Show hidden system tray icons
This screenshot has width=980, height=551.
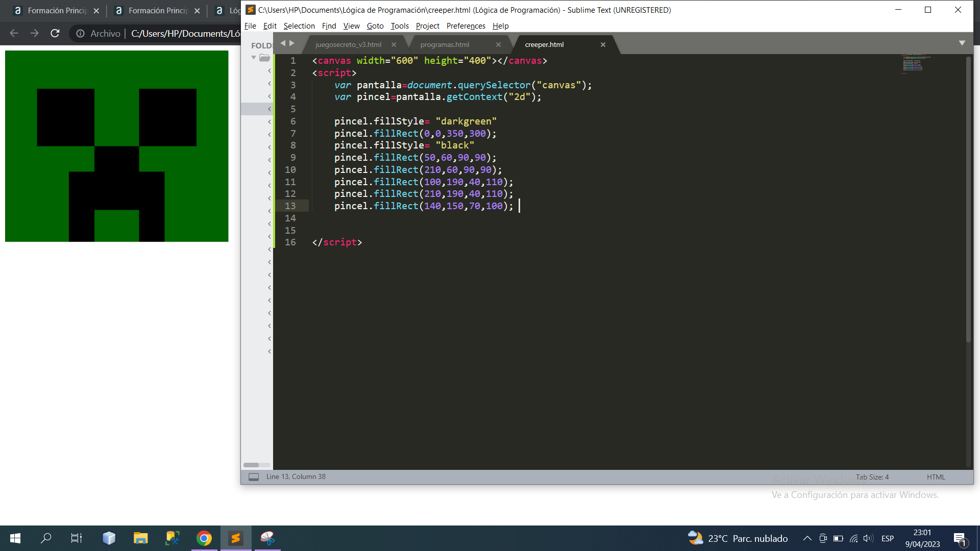[x=807, y=538]
